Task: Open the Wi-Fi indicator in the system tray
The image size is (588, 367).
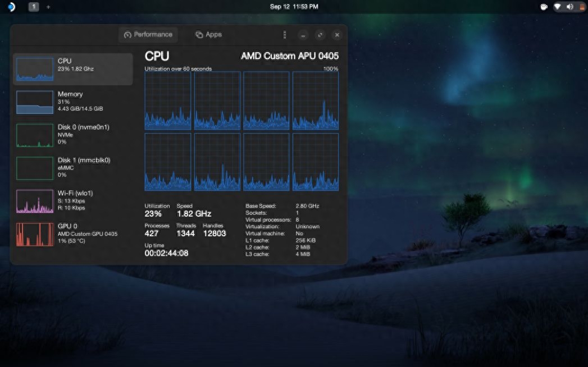Action: [x=557, y=7]
